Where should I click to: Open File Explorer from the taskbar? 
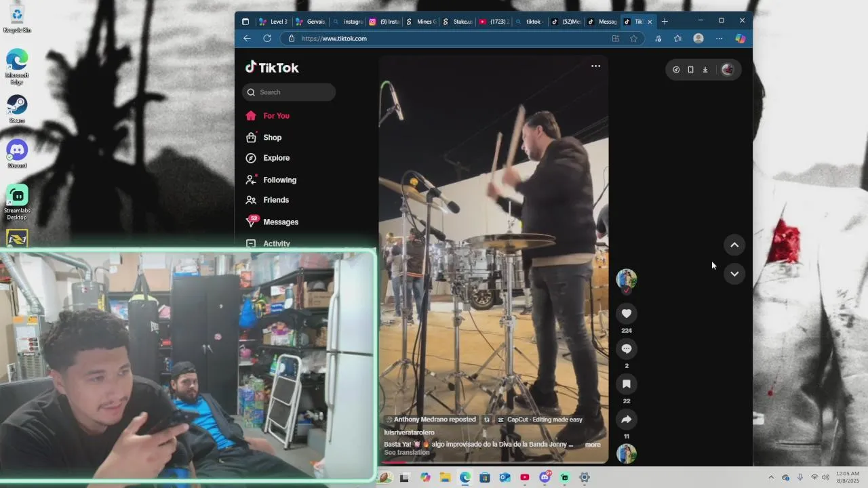[x=445, y=478]
